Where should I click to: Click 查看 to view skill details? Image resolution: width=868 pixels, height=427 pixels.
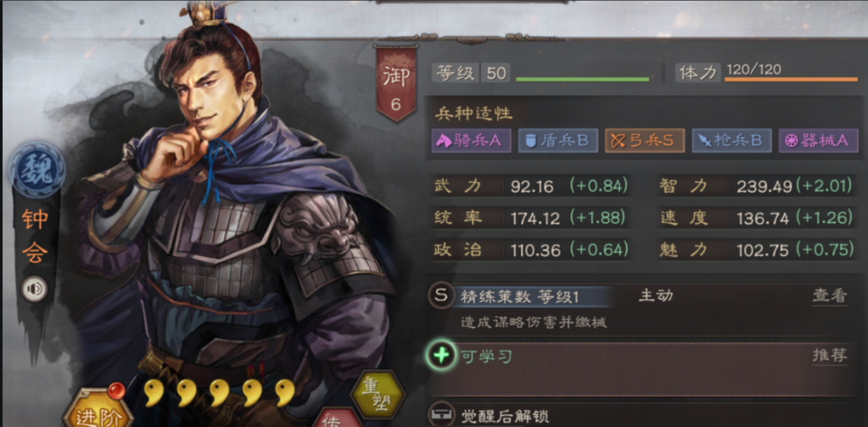[829, 295]
